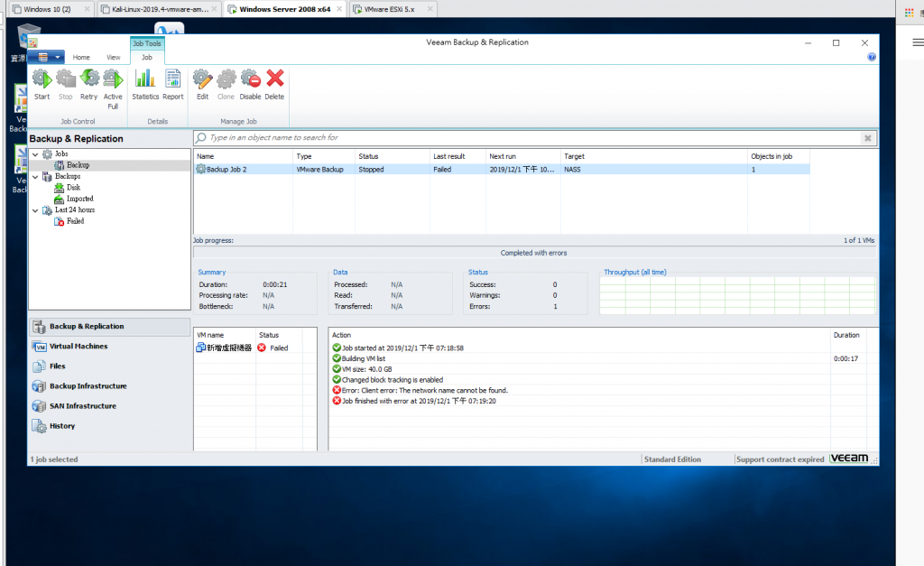Retry the failed job
Screen dimensions: 924x566
(x=89, y=84)
